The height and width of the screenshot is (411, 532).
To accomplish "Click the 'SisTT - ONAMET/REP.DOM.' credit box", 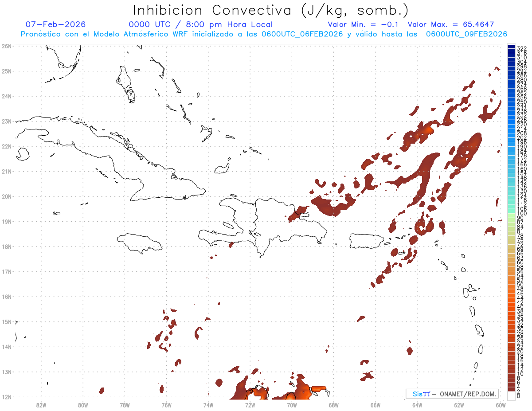I will [452, 394].
